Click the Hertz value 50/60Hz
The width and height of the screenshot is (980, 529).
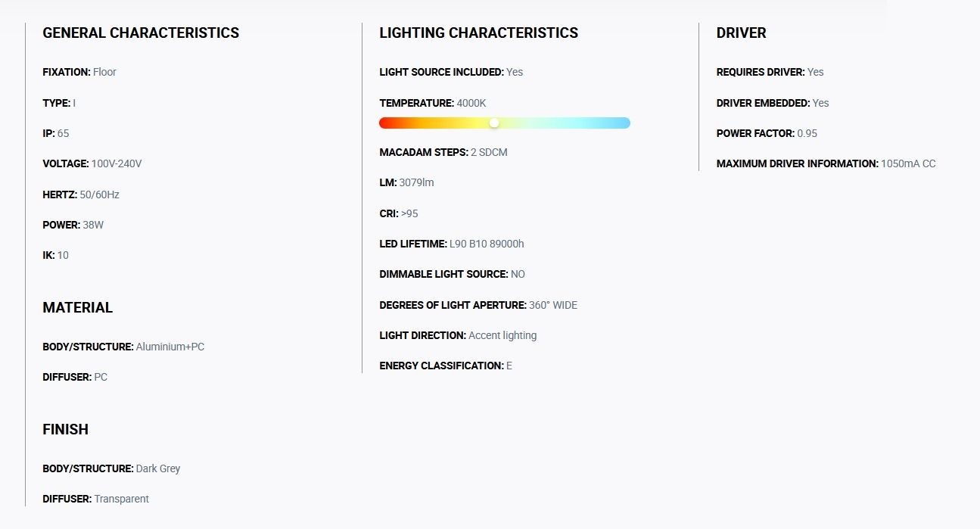click(99, 194)
